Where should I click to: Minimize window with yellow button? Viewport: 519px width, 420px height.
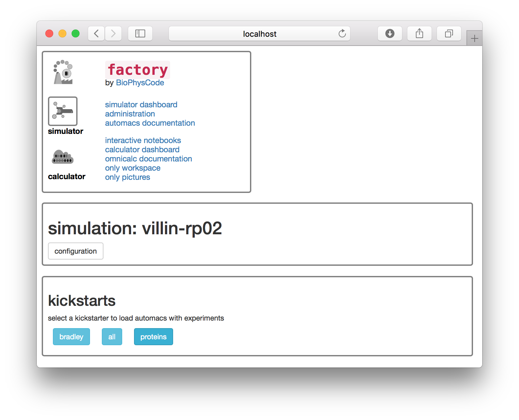pyautogui.click(x=62, y=33)
